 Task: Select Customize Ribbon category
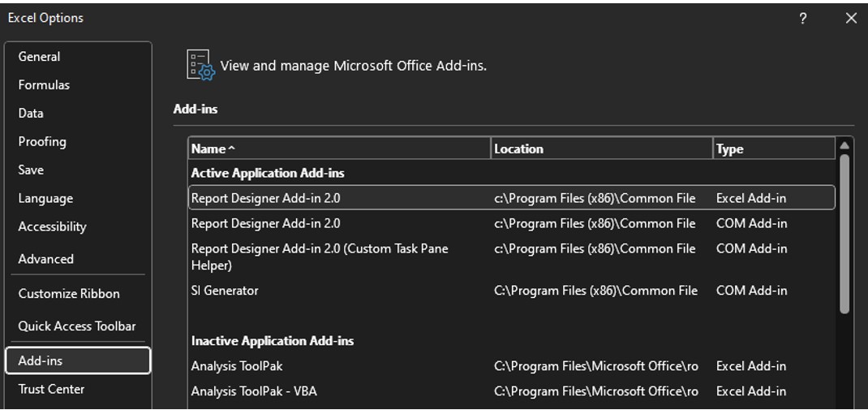click(x=78, y=294)
